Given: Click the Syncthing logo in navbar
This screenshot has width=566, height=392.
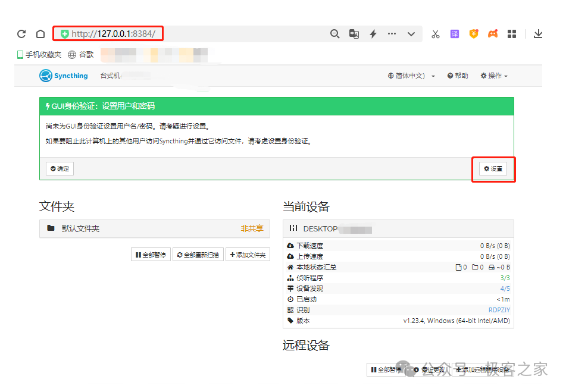Looking at the screenshot, I should (x=64, y=76).
